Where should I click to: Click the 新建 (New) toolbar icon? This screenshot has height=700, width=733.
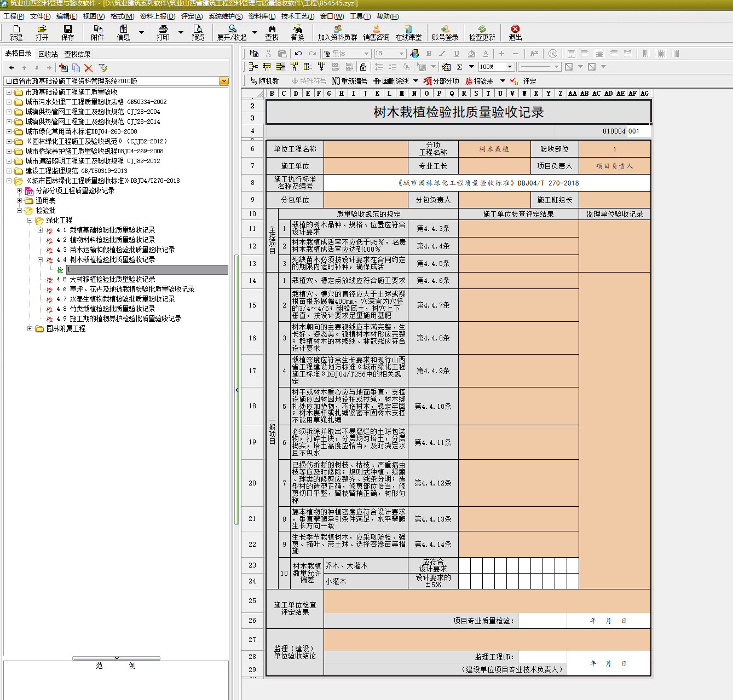point(16,33)
